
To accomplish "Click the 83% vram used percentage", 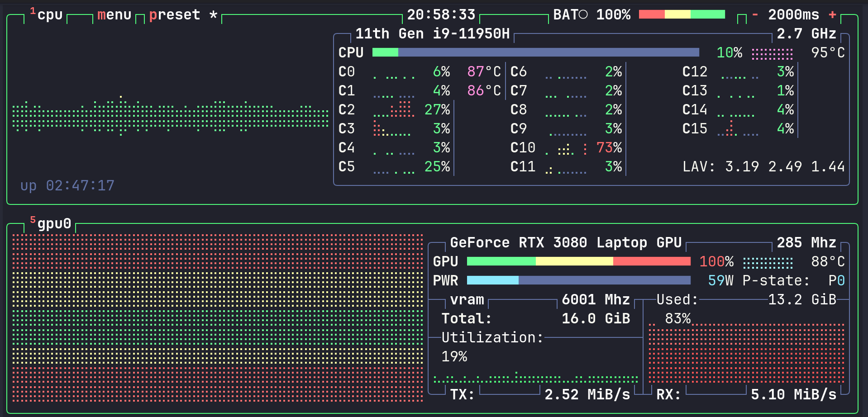I will click(x=678, y=319).
